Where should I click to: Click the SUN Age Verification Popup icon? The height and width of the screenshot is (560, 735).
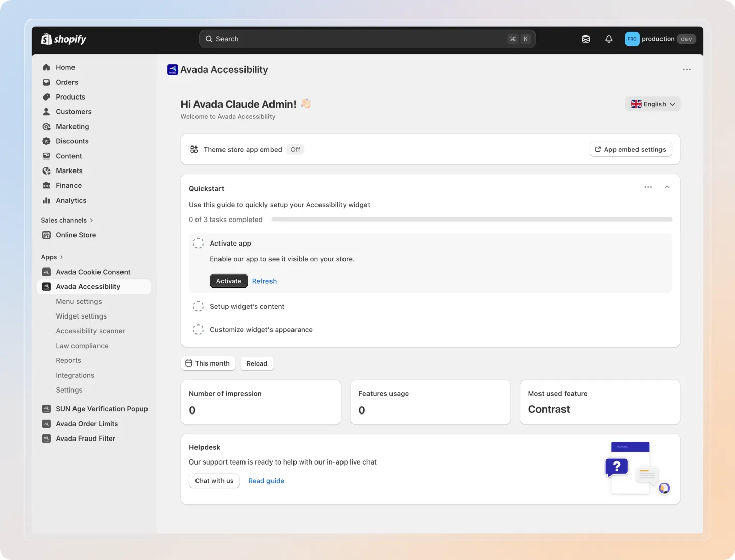coord(46,409)
